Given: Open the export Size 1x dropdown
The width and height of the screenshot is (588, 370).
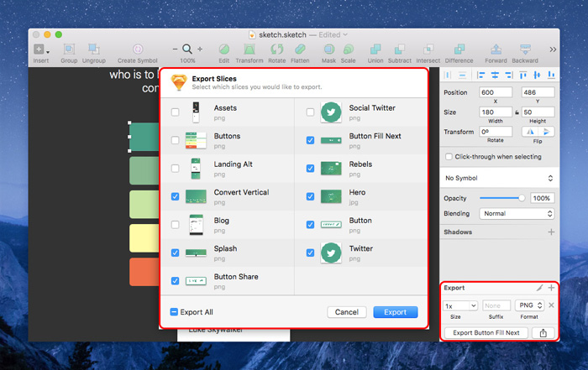Looking at the screenshot, I should [460, 305].
